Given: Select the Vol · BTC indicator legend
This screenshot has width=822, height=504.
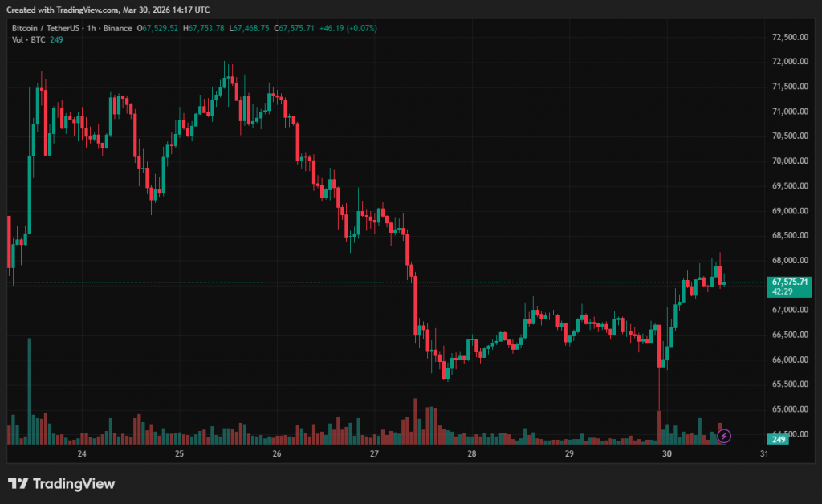Looking at the screenshot, I should coord(28,39).
